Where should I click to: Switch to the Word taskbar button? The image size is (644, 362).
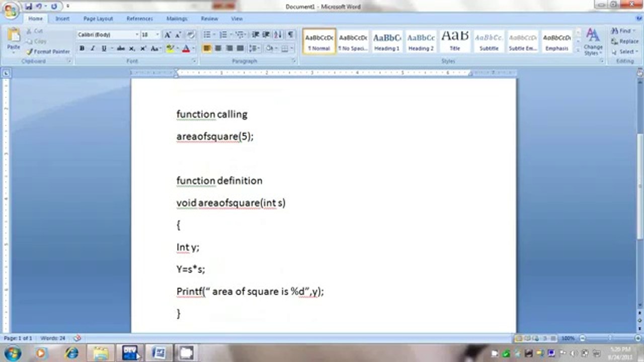click(x=158, y=353)
